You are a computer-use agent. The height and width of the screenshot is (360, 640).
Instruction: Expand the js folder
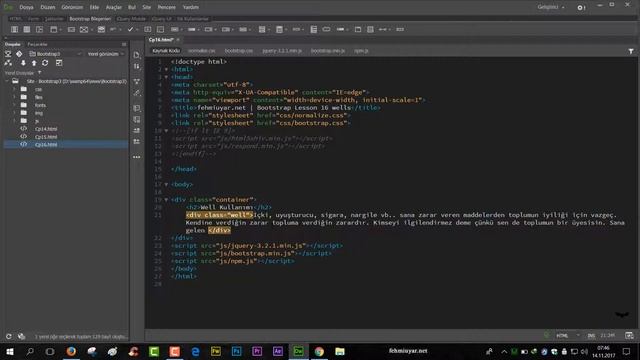click(14, 121)
